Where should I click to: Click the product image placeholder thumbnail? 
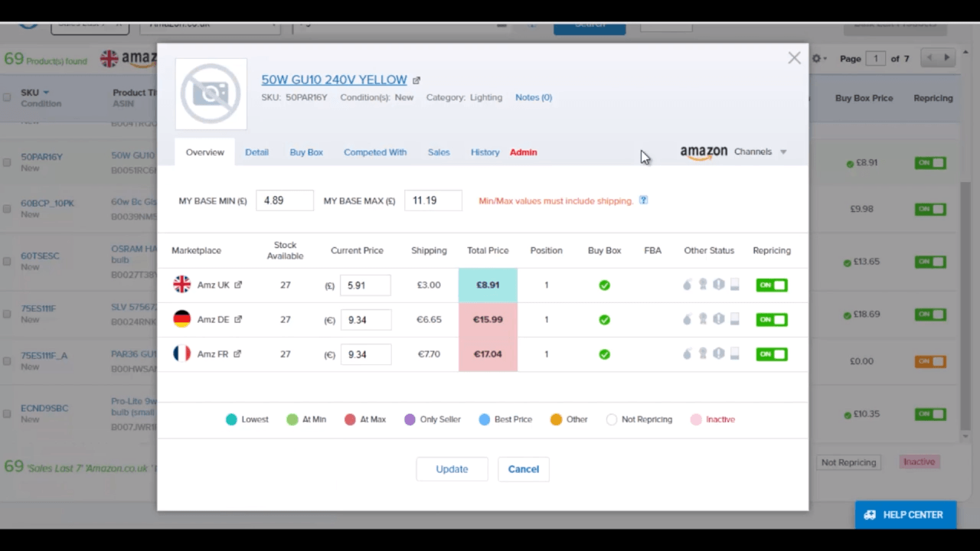tap(211, 93)
